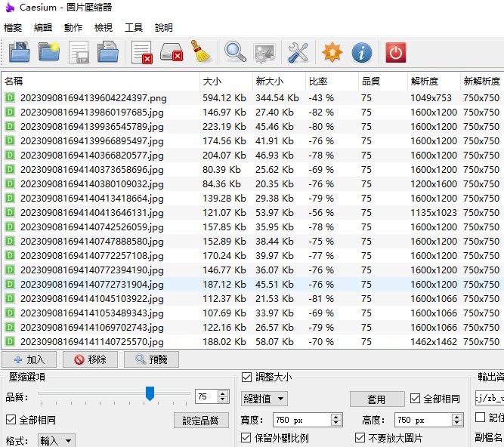Click the 新大小 column header
504x447 pixels.
tap(270, 81)
